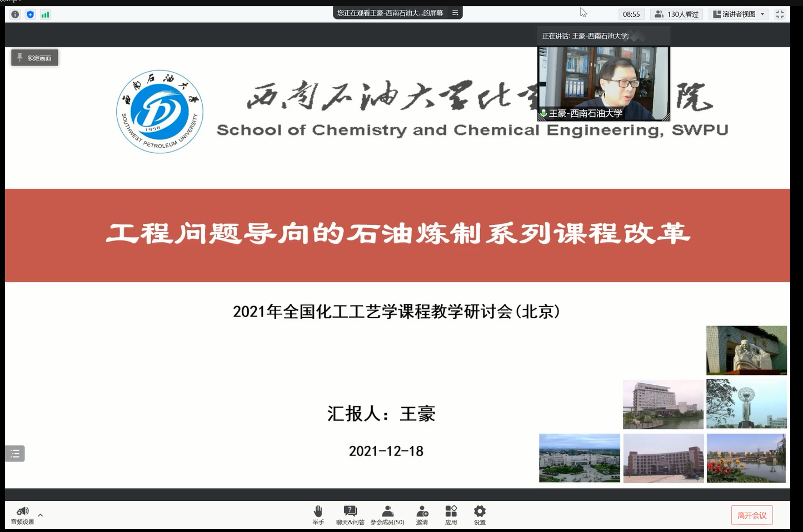Click the 邀请 invite icon
This screenshot has height=532, width=803.
point(422,515)
